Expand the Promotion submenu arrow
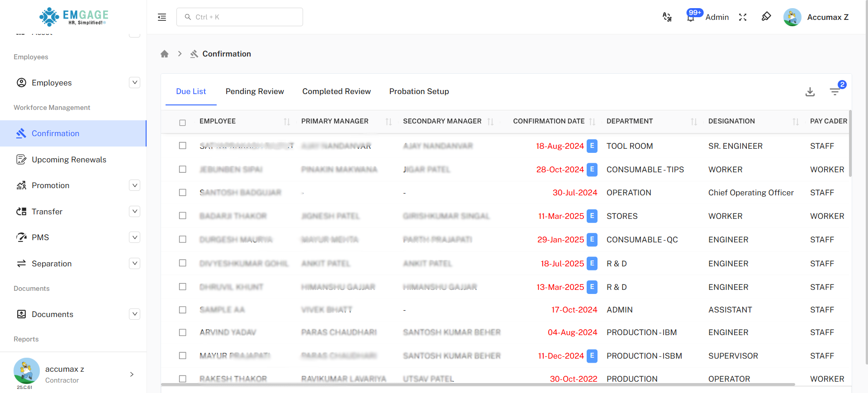Image resolution: width=868 pixels, height=393 pixels. tap(134, 185)
